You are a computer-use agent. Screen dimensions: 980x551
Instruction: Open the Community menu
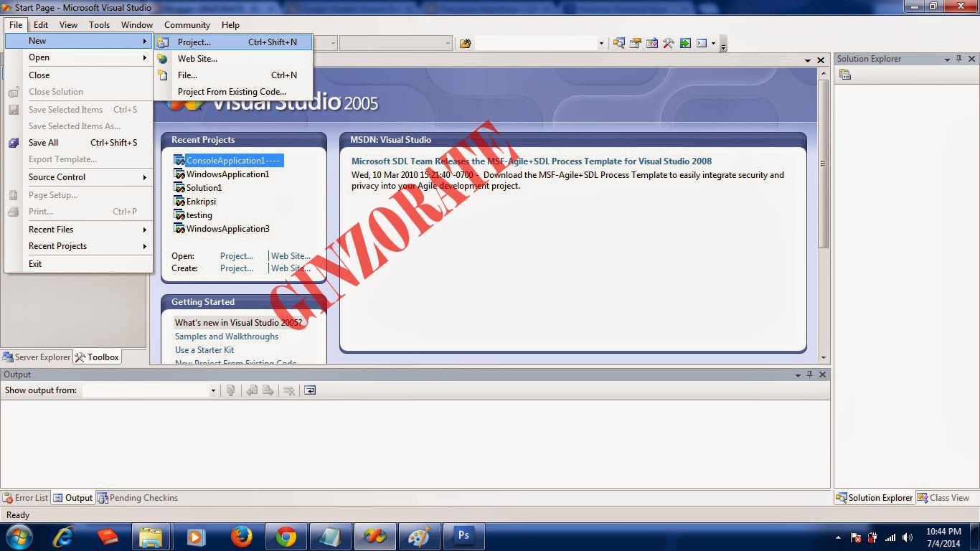click(x=187, y=24)
